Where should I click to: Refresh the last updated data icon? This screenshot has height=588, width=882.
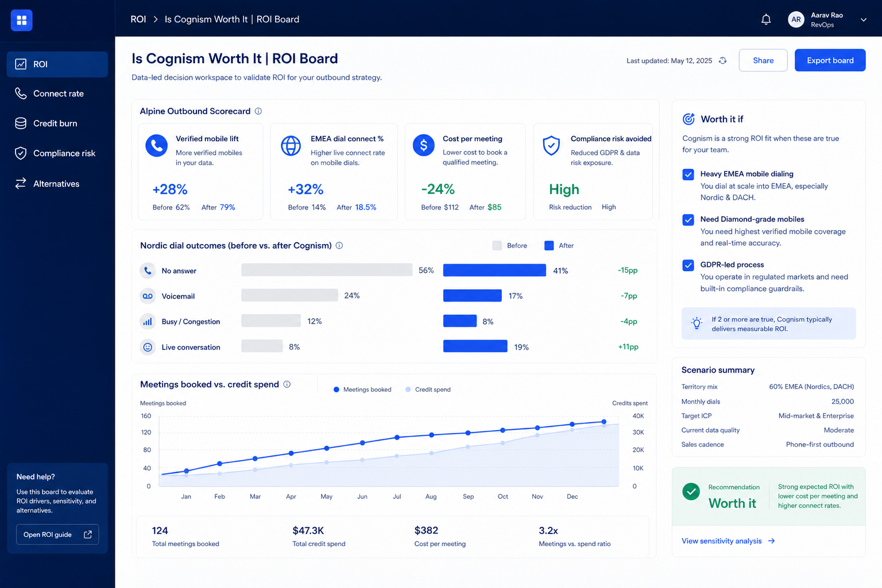point(723,60)
